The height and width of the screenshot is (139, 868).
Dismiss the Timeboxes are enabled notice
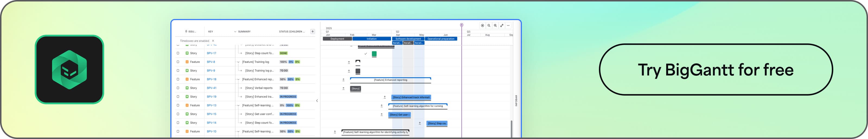point(213,41)
